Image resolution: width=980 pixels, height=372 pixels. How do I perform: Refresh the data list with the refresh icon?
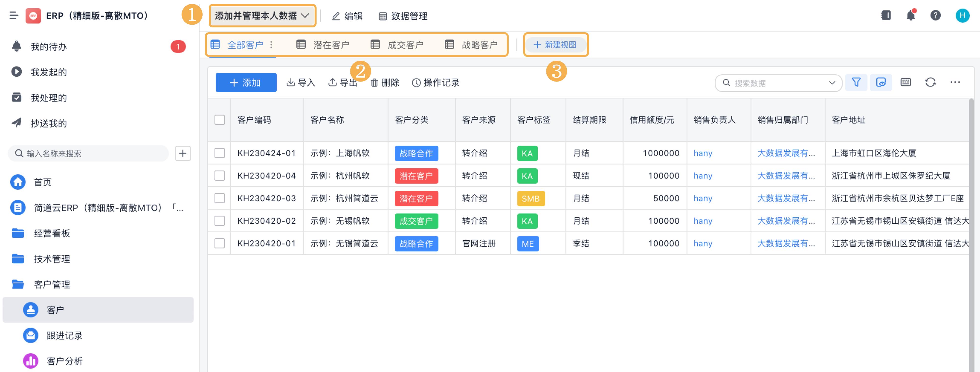point(931,82)
